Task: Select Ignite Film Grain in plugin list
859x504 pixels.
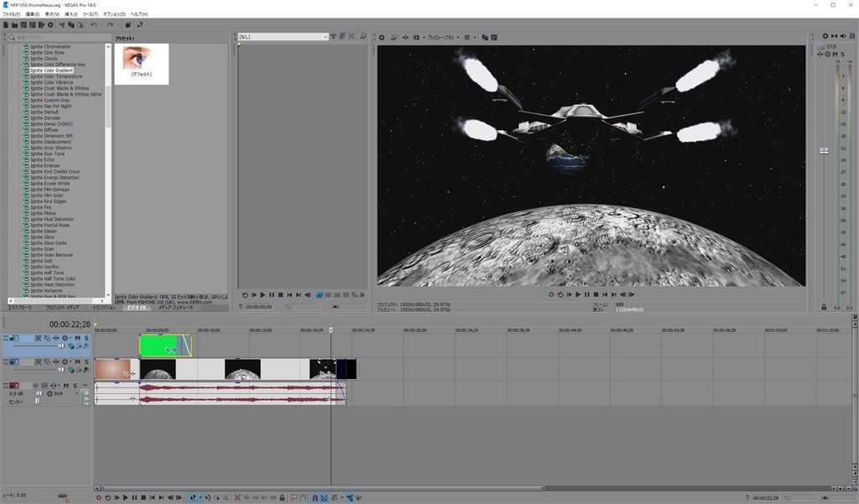Action: click(x=47, y=195)
